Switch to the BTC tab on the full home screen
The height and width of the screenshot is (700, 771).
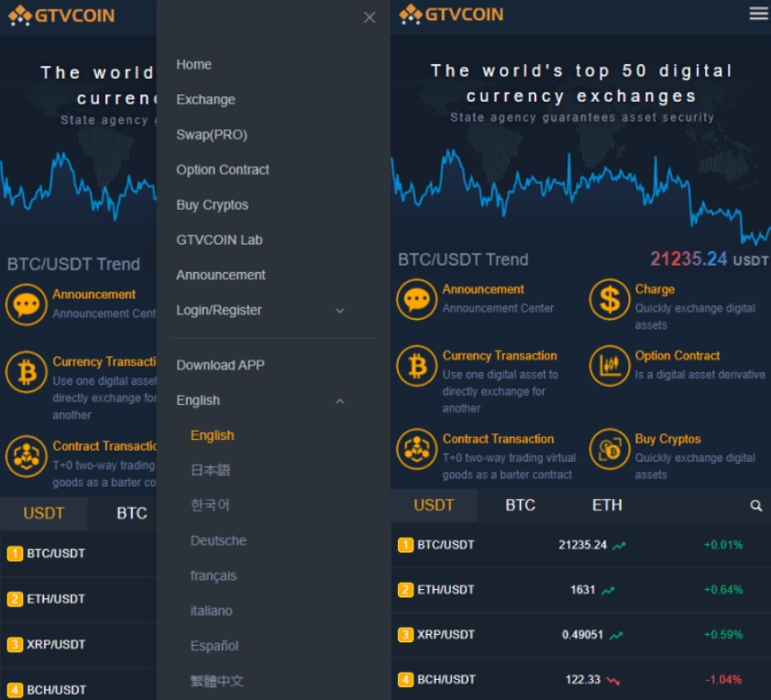520,506
